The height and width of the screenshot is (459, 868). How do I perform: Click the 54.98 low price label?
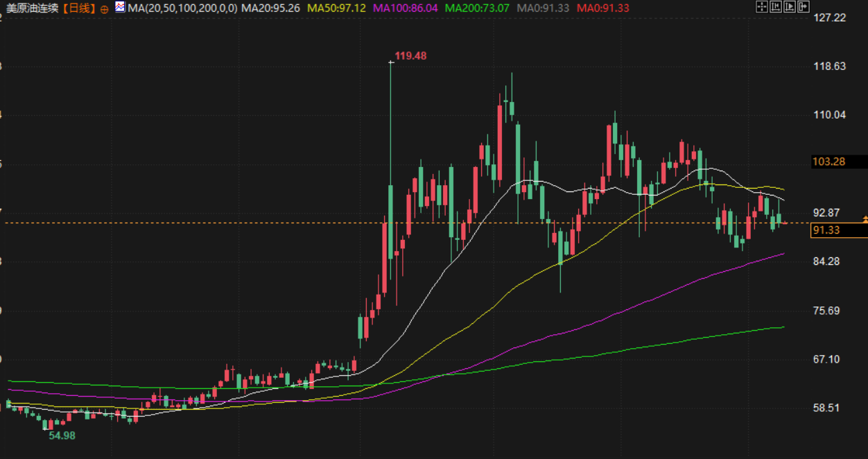(62, 435)
